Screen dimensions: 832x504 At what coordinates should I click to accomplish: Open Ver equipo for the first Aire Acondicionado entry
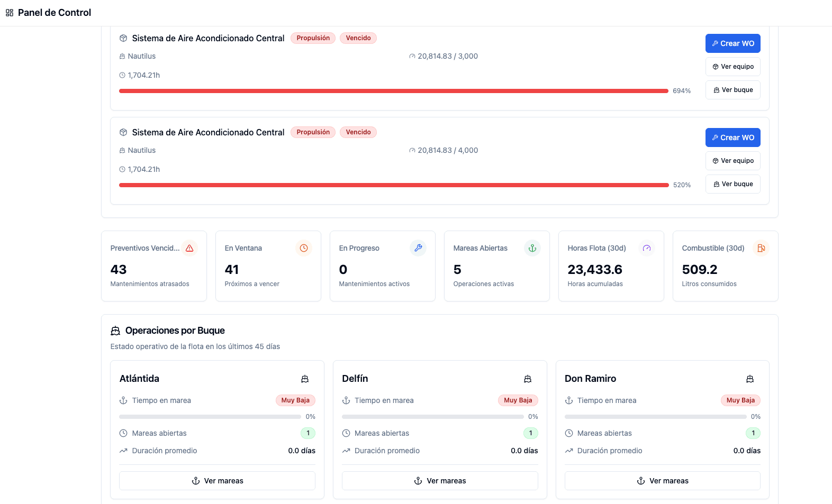click(732, 67)
